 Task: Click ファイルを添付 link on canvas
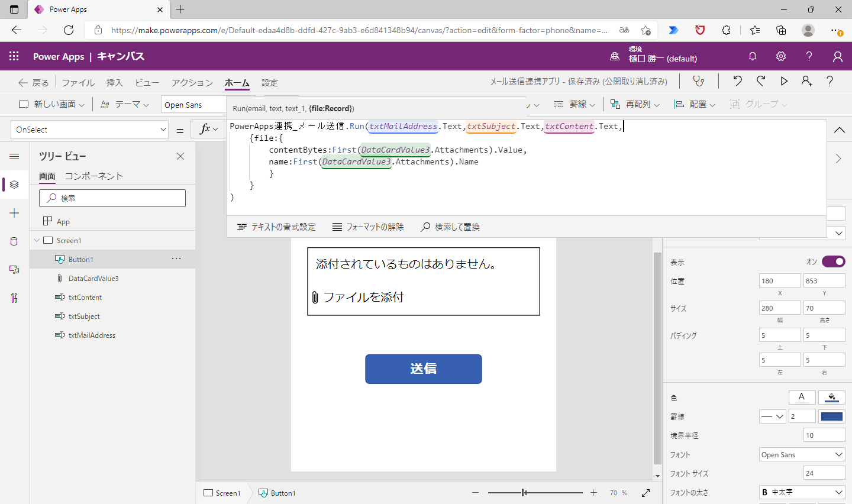tap(363, 297)
